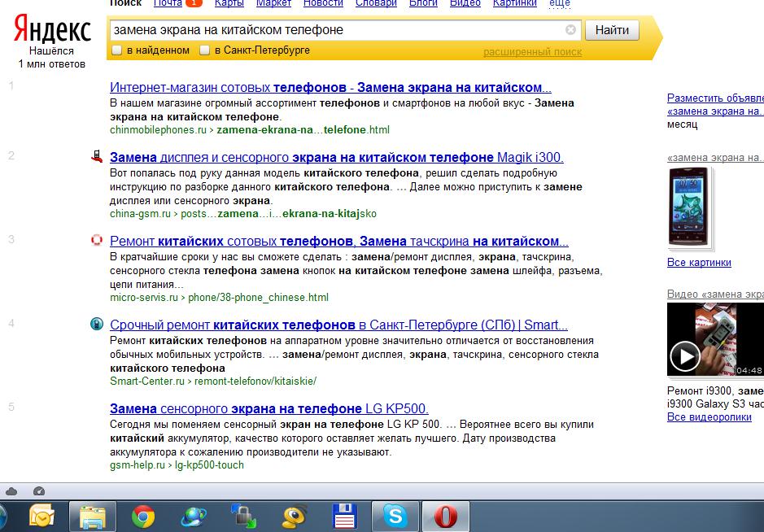The height and width of the screenshot is (532, 764).
Task: Click the 'Нашёлся 1 млн ответов' text
Action: pos(51,58)
